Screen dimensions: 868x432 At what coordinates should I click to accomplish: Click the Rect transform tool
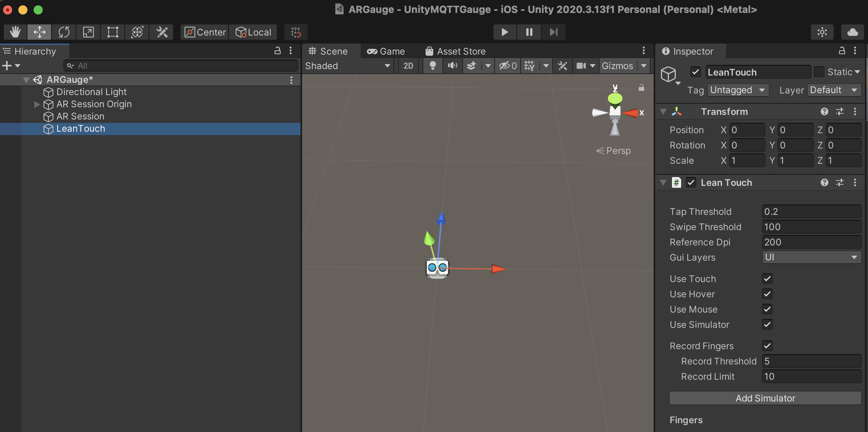click(x=114, y=32)
